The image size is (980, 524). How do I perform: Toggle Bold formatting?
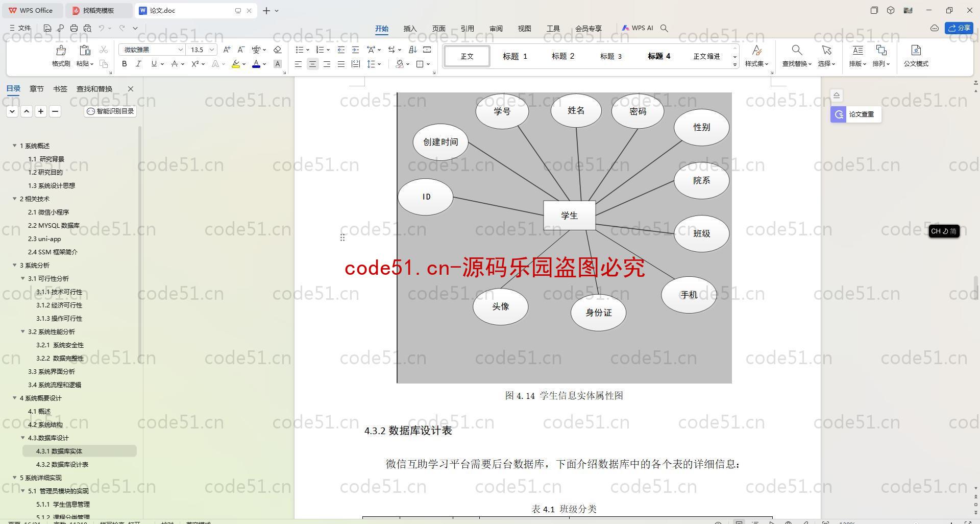pyautogui.click(x=124, y=64)
